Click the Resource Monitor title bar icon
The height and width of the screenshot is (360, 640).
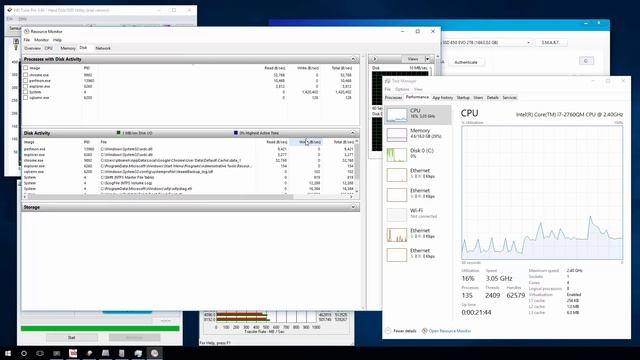coord(27,31)
